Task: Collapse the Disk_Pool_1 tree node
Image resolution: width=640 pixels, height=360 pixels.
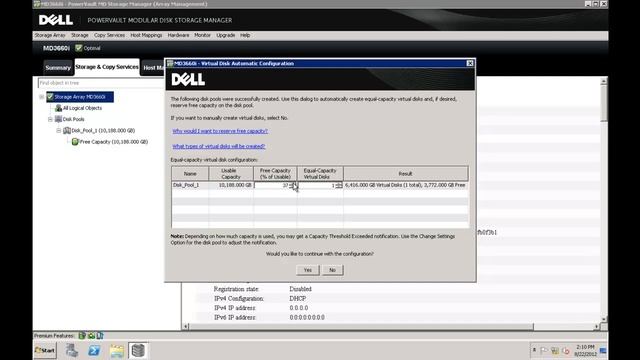Action: tap(59, 130)
